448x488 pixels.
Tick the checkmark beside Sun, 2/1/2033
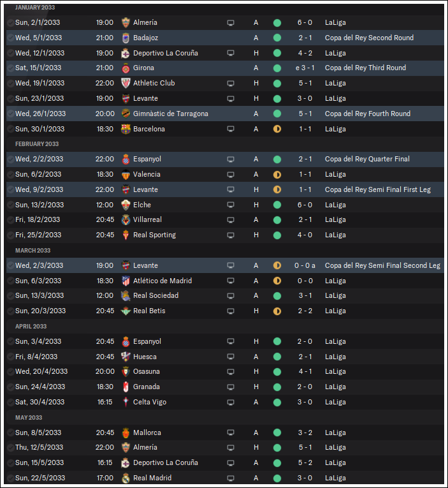11,23
